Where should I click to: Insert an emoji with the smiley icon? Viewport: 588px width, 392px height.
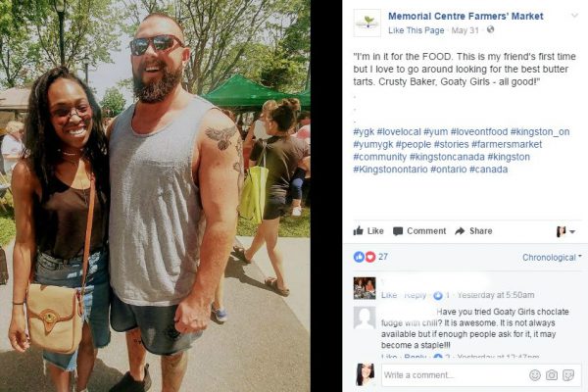(x=534, y=374)
